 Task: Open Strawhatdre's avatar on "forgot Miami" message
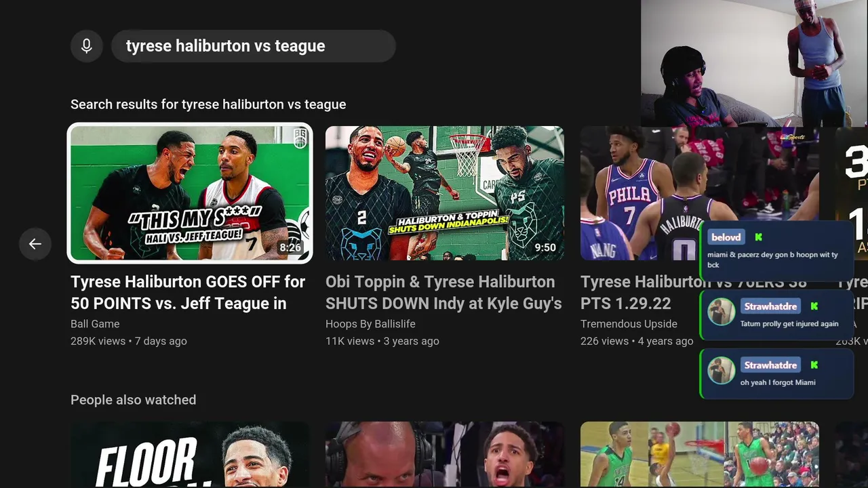pos(722,371)
